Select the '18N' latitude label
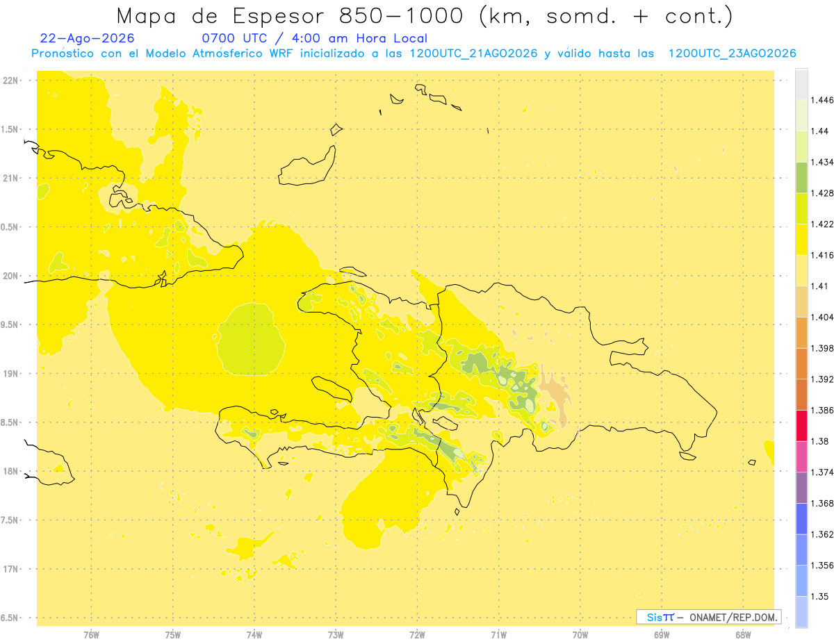Viewport: 834px width, 644px height. pos(10,472)
